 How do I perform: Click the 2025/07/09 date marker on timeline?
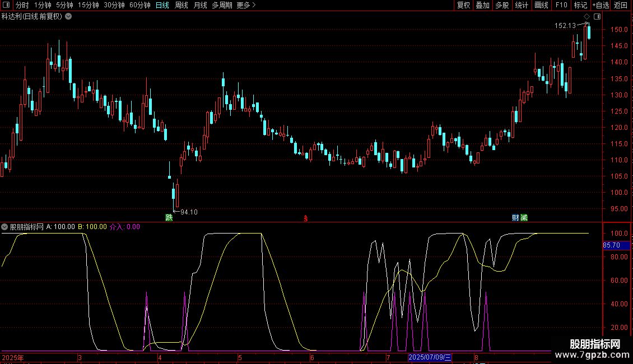pos(430,357)
